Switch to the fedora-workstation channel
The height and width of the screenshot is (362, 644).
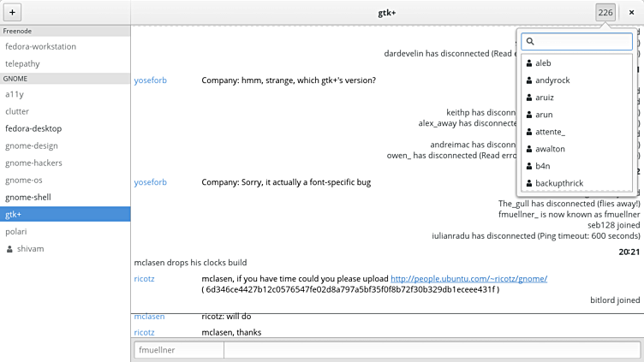(40, 46)
